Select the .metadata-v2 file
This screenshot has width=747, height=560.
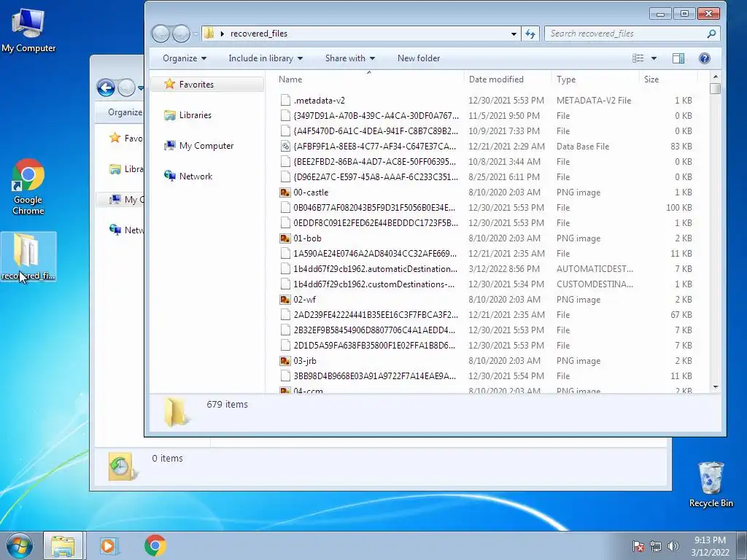coord(486,101)
